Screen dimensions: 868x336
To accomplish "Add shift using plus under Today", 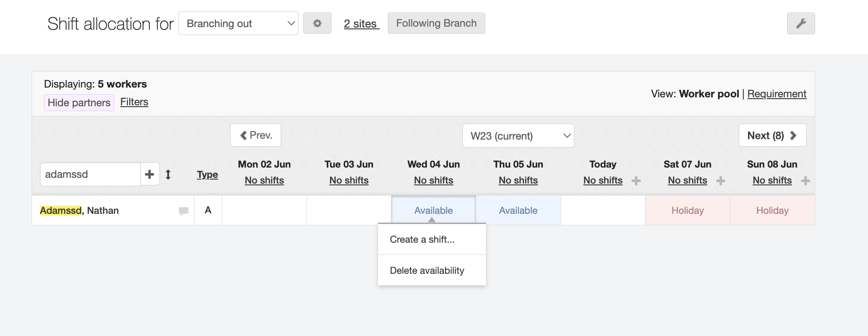I will tap(636, 181).
